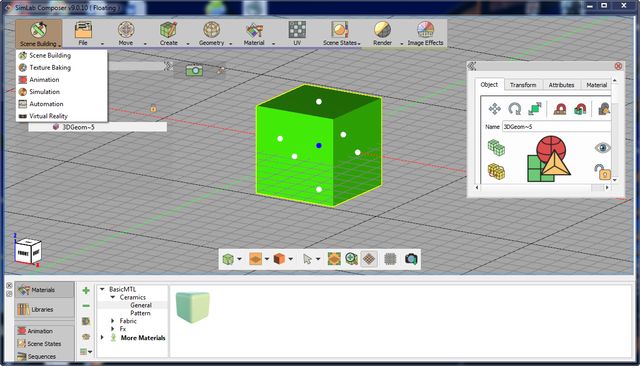This screenshot has width=640, height=366.
Task: Open the Create dropdown arrow
Action: (x=188, y=44)
